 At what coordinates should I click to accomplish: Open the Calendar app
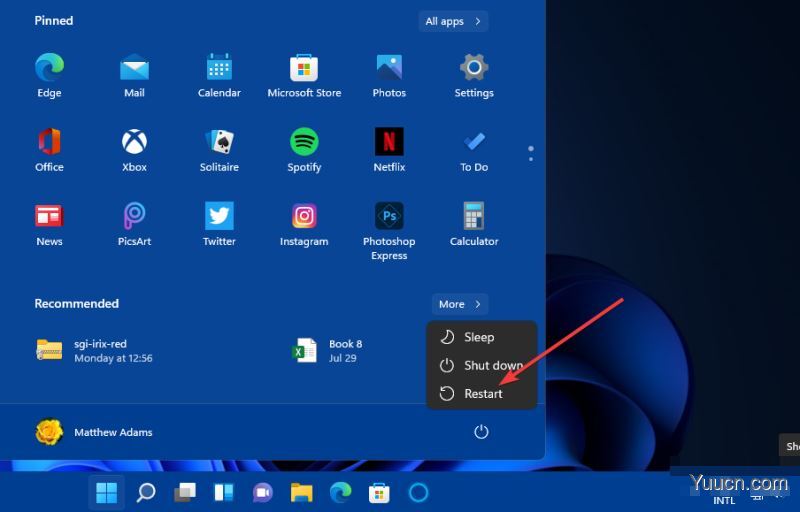click(x=219, y=75)
